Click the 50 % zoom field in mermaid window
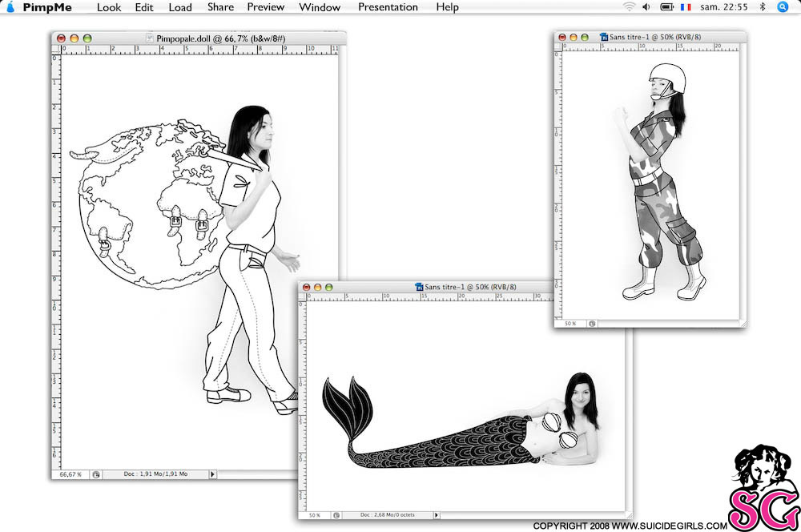The height and width of the screenshot is (532, 801). tap(315, 515)
